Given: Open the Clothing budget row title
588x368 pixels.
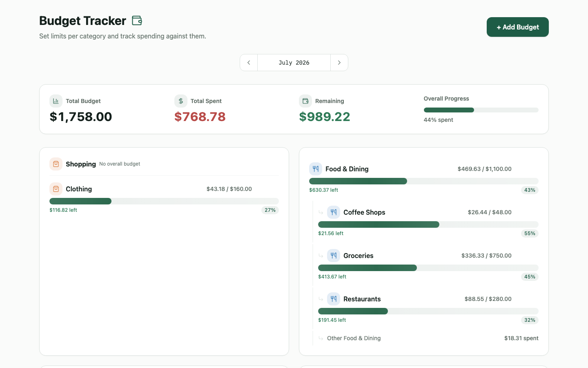Looking at the screenshot, I should click(x=79, y=189).
